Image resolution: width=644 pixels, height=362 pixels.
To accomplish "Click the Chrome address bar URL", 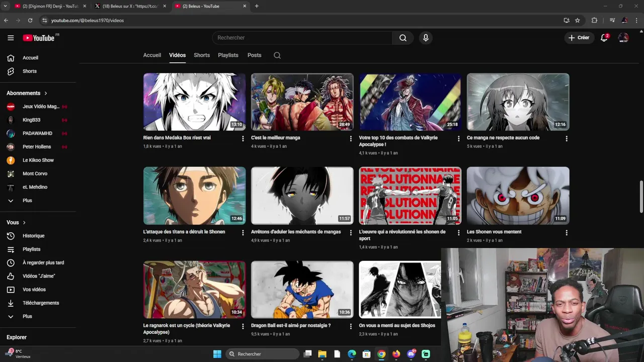I will tap(88, 21).
